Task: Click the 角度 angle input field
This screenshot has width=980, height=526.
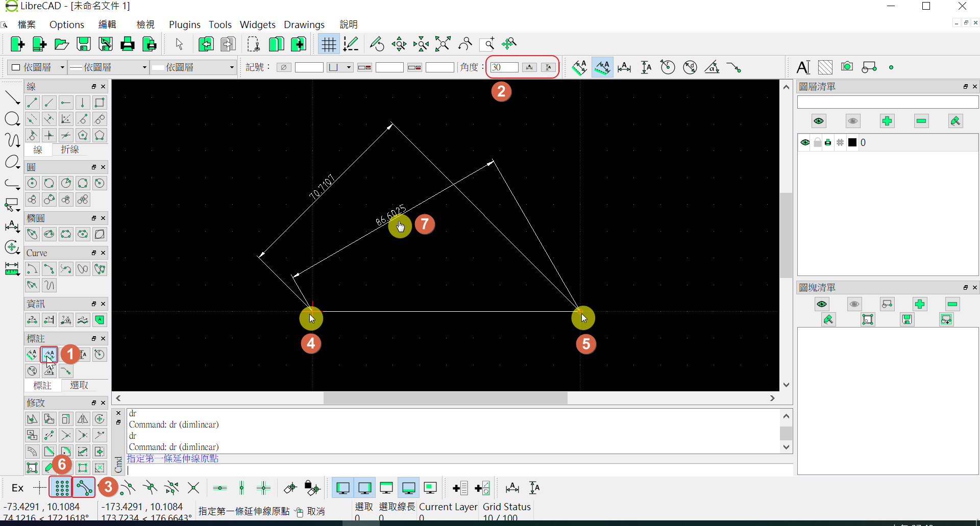Action: point(504,67)
